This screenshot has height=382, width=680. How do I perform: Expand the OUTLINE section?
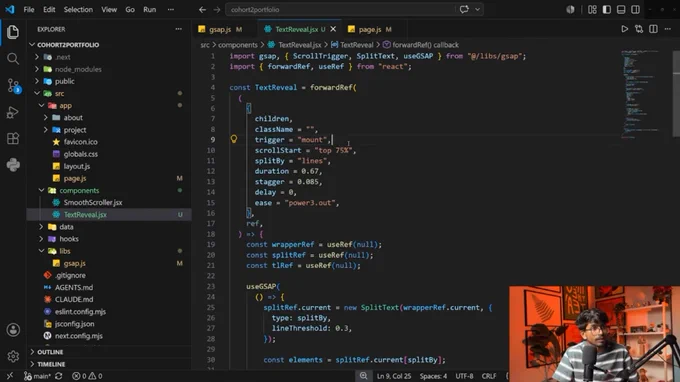[x=50, y=352]
